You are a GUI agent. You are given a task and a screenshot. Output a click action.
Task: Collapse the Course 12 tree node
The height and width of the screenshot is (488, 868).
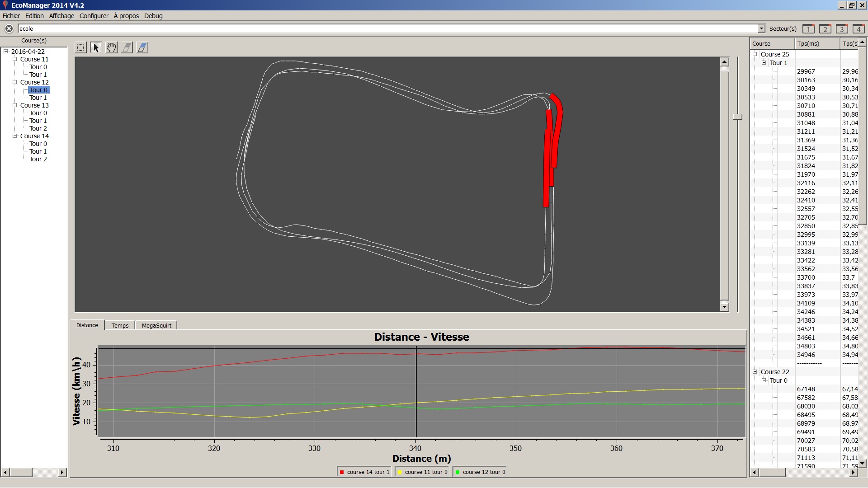(x=15, y=82)
